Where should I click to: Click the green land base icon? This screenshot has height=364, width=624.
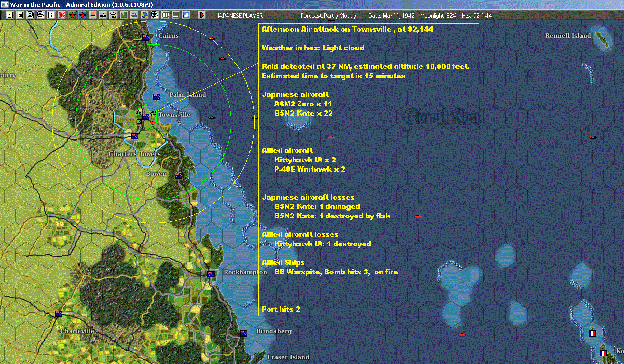(x=123, y=15)
